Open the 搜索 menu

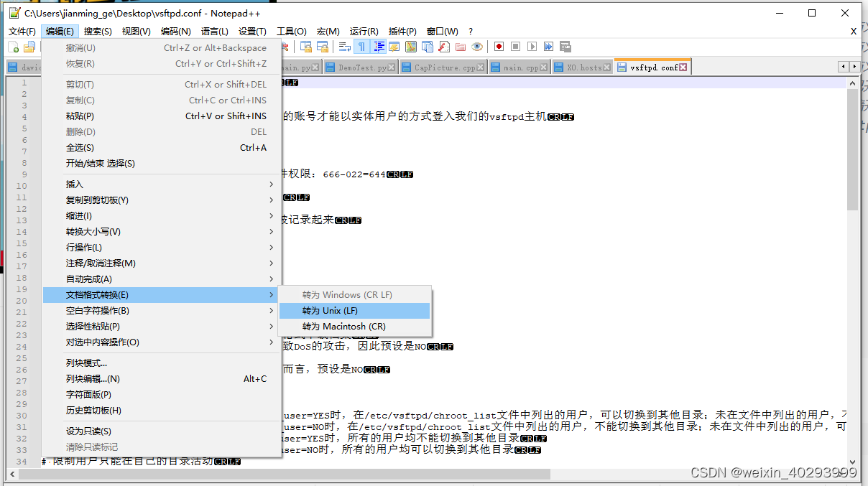pos(97,31)
